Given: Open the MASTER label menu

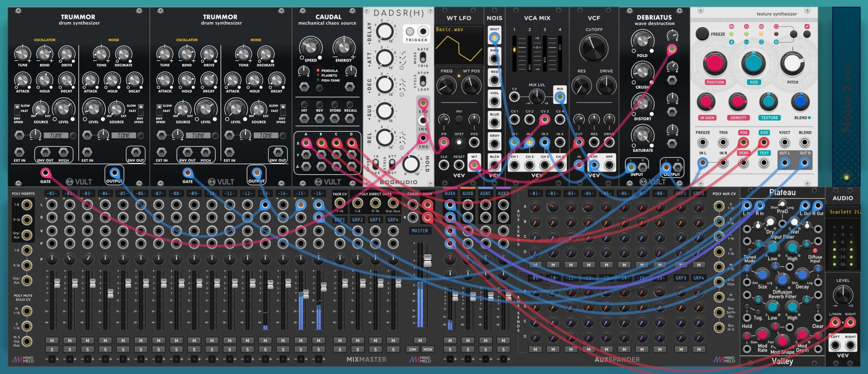Looking at the screenshot, I should [x=420, y=231].
